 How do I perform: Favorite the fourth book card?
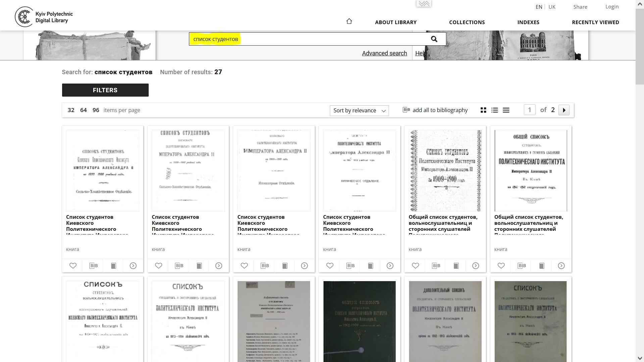tap(330, 266)
